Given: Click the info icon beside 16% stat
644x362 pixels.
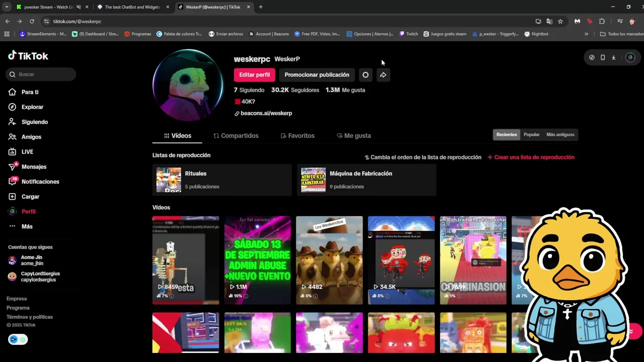Looking at the screenshot, I should (x=246, y=296).
